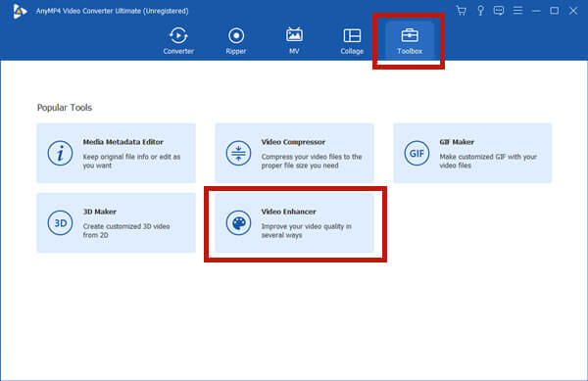588x381 pixels.
Task: Click the key register icon
Action: click(x=480, y=11)
